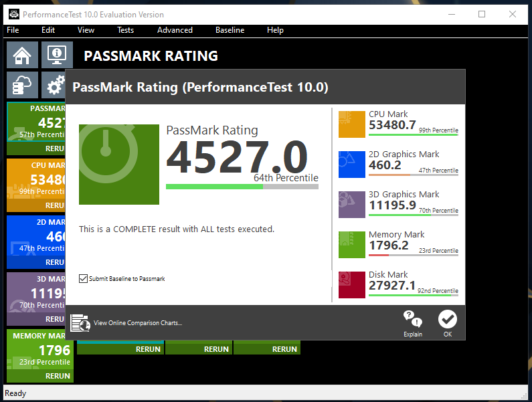Open the settings gears icon
532x402 pixels.
54,85
